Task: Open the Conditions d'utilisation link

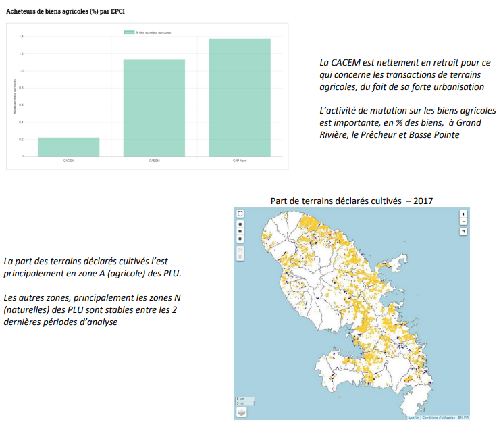Action: click(x=438, y=418)
